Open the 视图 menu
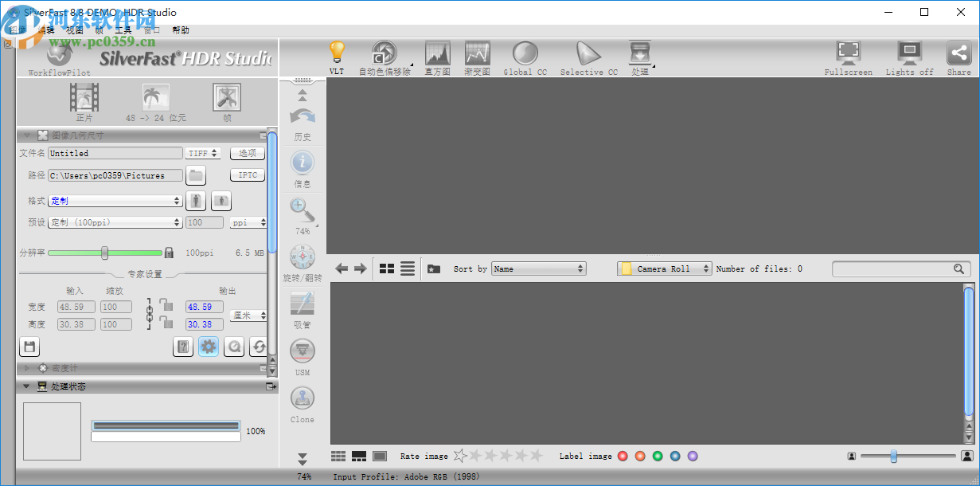 coord(75,30)
